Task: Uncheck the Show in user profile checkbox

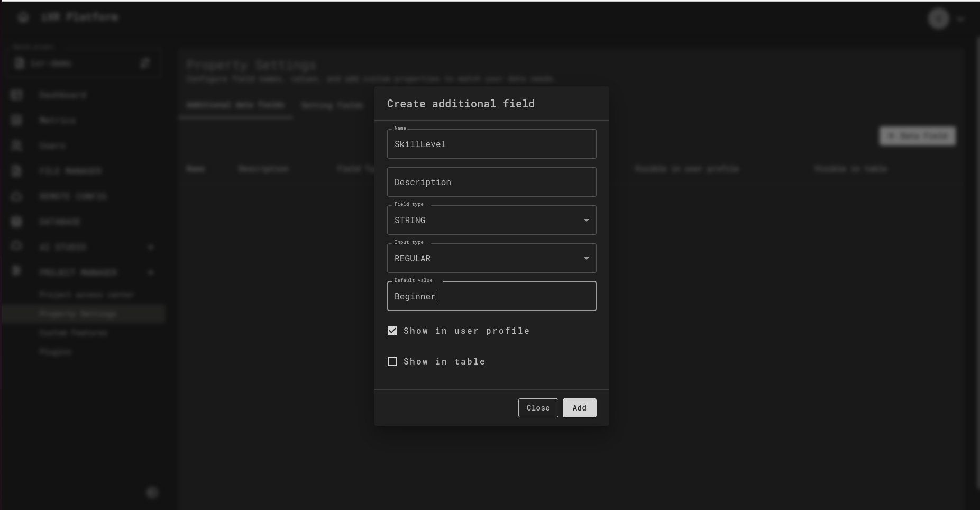Action: pyautogui.click(x=392, y=331)
